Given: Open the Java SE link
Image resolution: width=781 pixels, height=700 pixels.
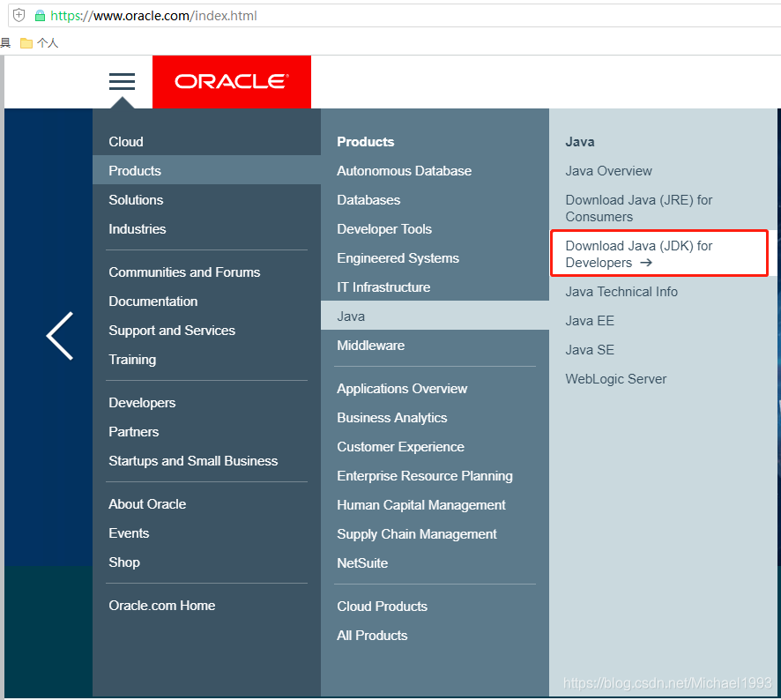Looking at the screenshot, I should [x=590, y=350].
